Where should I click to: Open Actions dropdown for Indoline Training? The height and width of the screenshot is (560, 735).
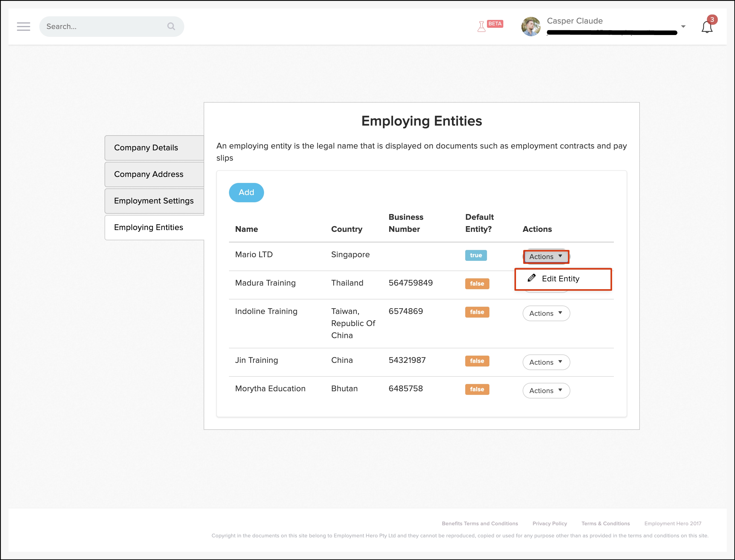tap(546, 313)
